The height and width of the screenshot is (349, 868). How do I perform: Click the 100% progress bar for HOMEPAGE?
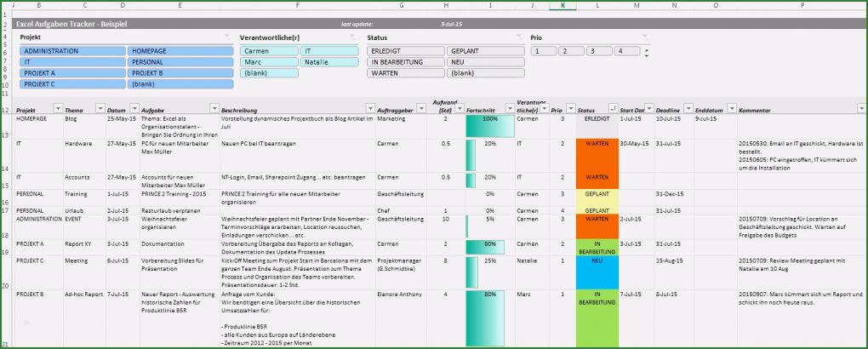click(x=490, y=126)
